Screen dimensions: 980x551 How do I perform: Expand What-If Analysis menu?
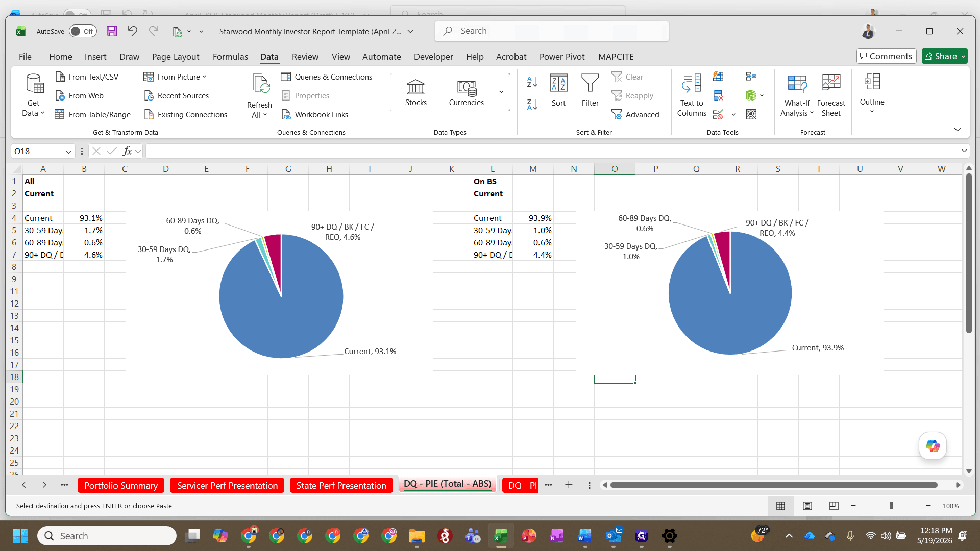click(x=797, y=95)
